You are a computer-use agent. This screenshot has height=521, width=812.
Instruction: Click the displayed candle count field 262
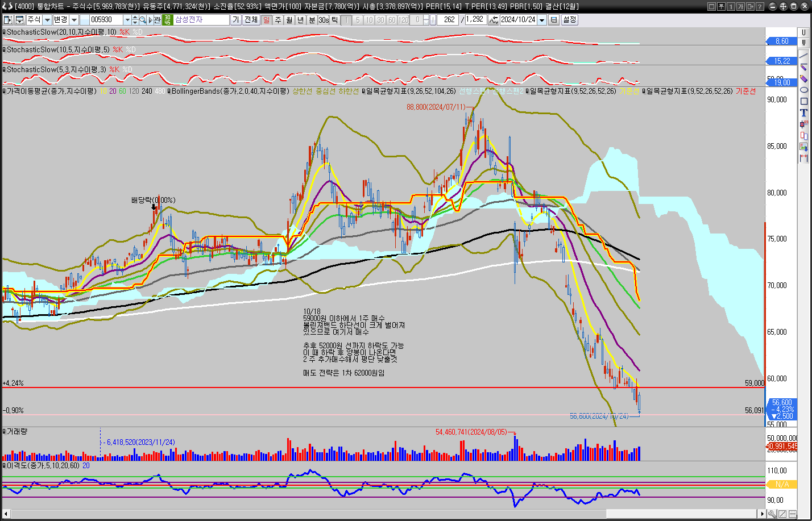[448, 20]
